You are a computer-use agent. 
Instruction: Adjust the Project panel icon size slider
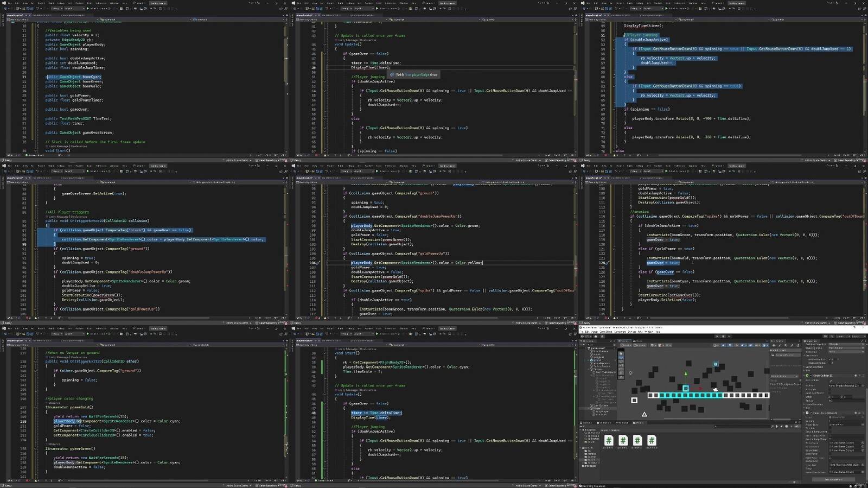(x=794, y=482)
